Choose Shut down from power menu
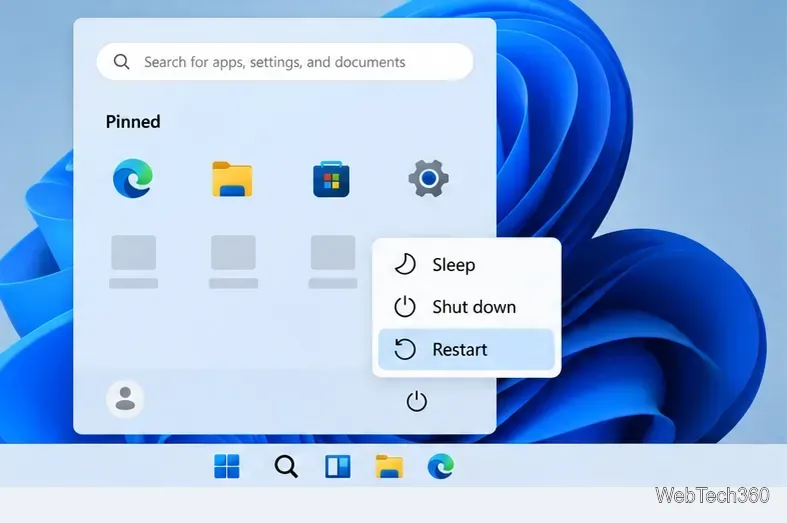Screen dimensions: 787x523 coord(466,307)
